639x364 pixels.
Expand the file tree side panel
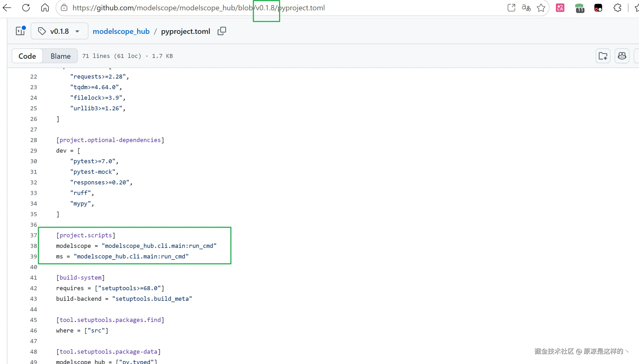(20, 31)
